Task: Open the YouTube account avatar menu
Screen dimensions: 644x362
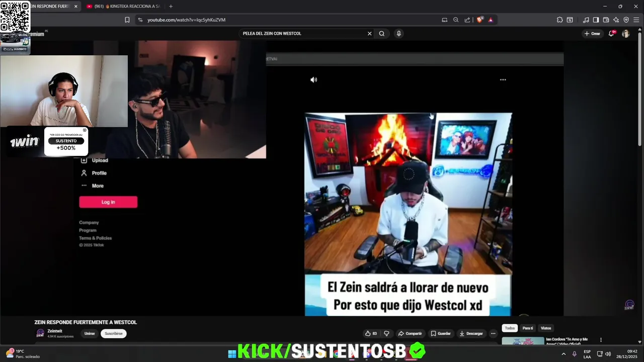Action: (625, 34)
